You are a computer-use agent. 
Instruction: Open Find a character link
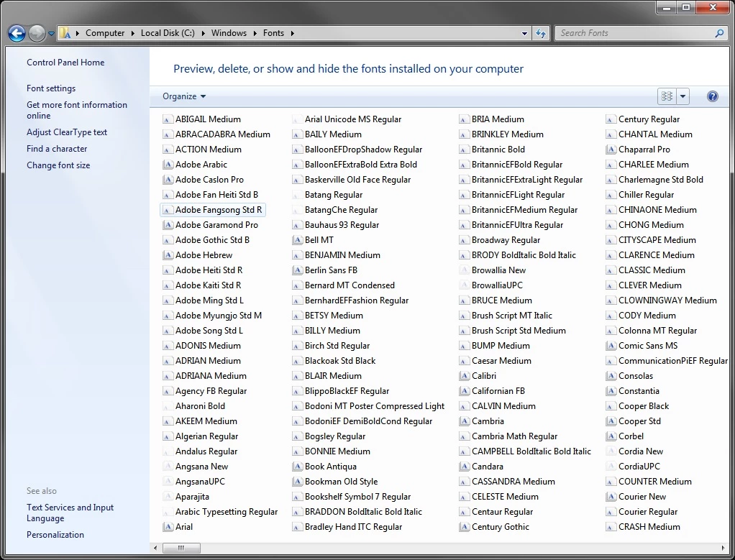(x=57, y=149)
